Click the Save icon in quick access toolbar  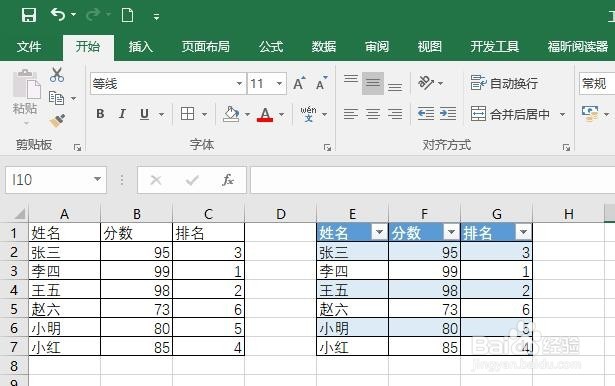point(29,16)
